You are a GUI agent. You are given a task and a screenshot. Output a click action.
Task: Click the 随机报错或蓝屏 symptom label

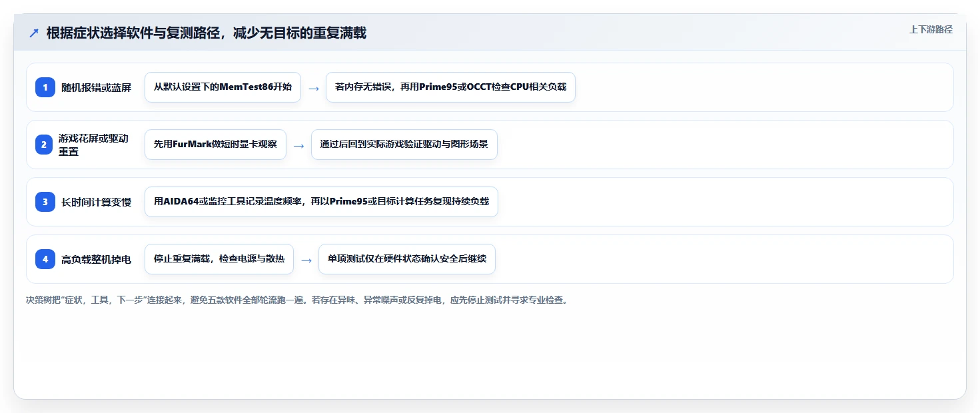click(96, 87)
